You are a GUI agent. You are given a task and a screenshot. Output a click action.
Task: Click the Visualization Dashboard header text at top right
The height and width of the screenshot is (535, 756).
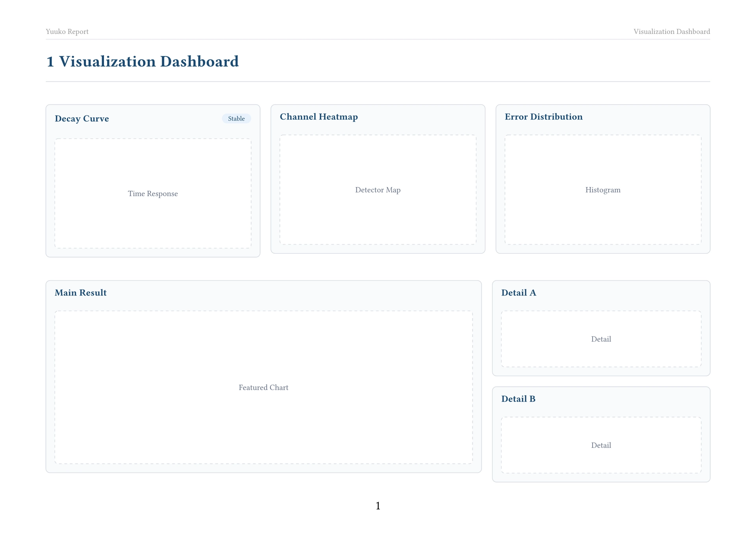[x=672, y=32]
